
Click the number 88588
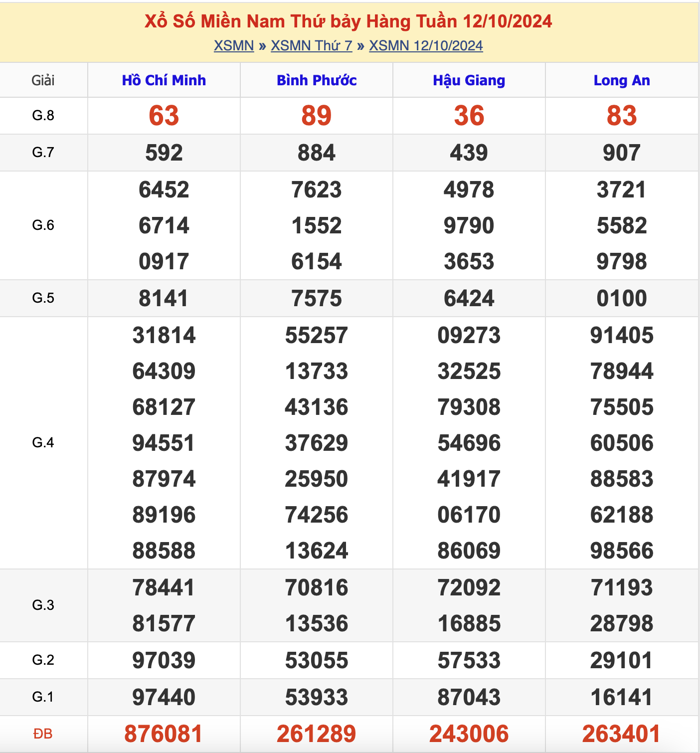tap(164, 551)
